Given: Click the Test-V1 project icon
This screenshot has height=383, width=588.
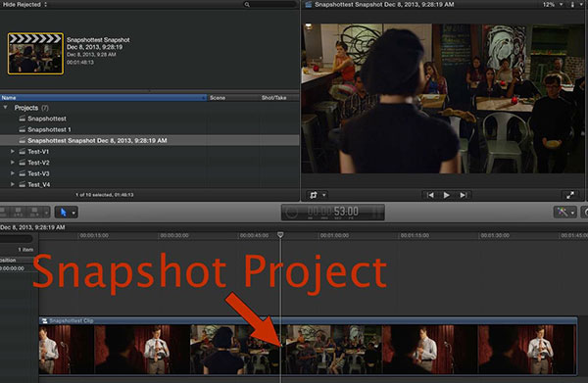Looking at the screenshot, I should coord(23,152).
